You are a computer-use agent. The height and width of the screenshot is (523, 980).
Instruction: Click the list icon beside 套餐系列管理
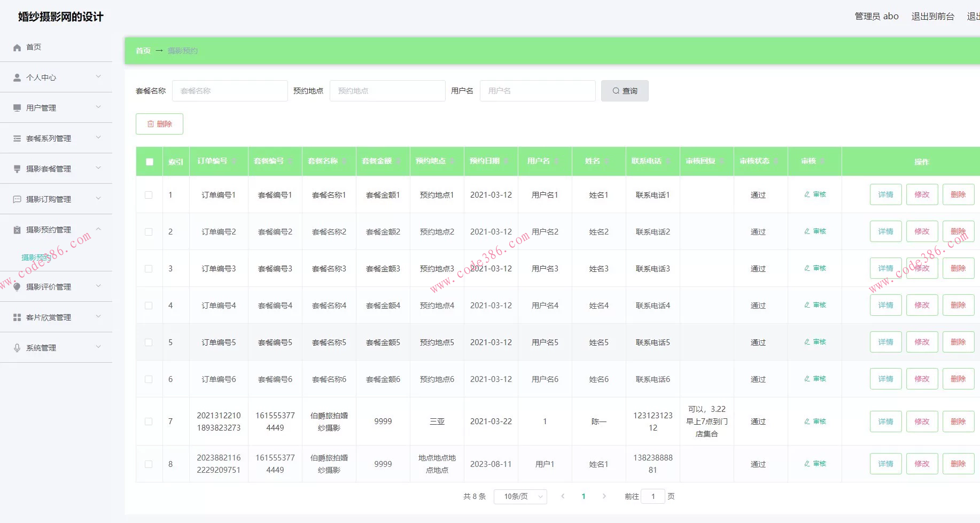(17, 138)
